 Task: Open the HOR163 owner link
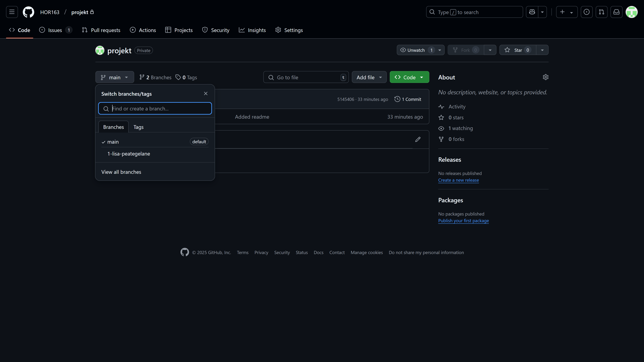(x=50, y=12)
